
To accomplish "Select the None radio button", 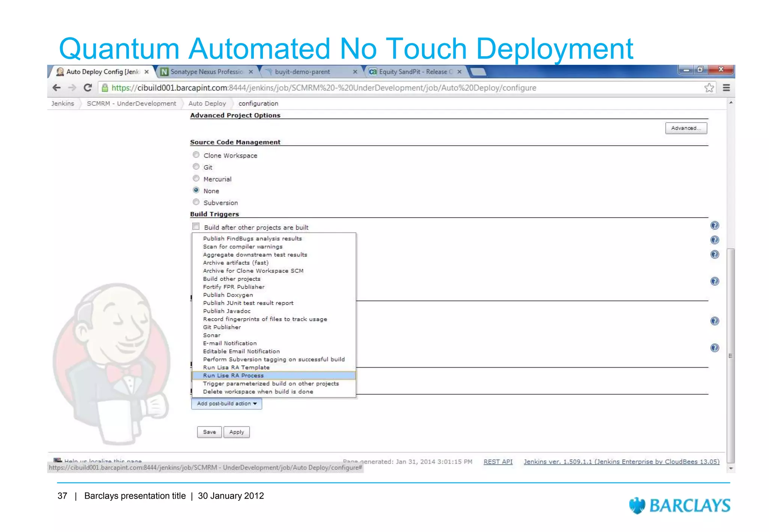I will (196, 190).
